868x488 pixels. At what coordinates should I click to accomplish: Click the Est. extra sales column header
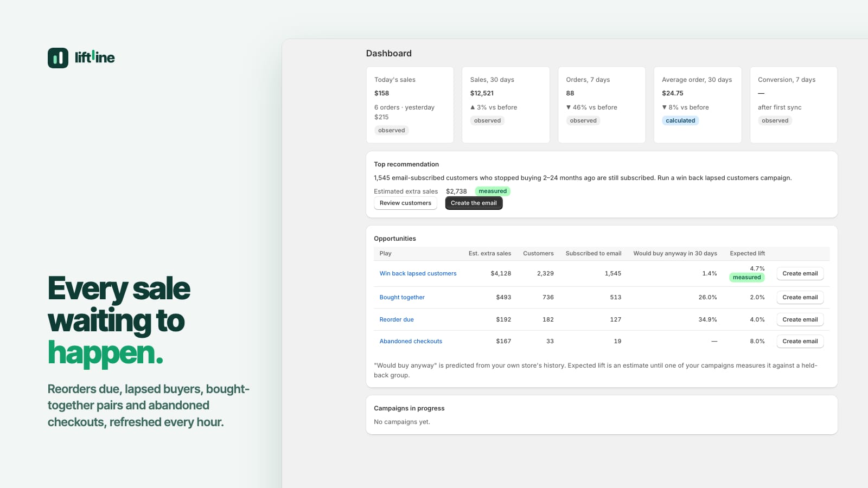[x=490, y=254]
